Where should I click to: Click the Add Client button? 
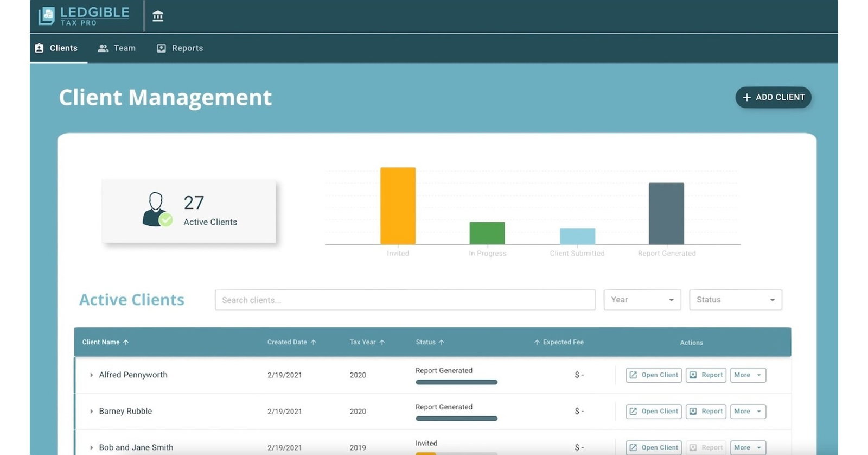coord(773,97)
